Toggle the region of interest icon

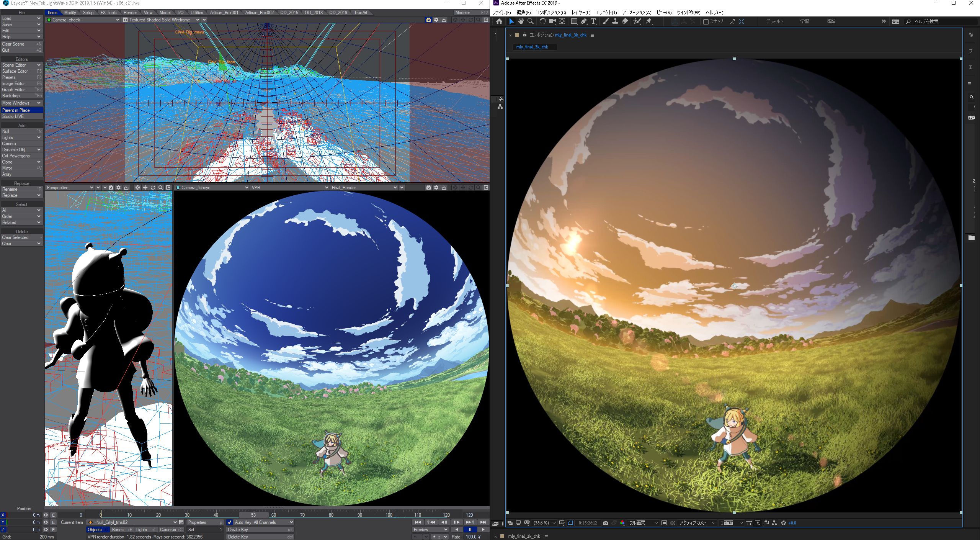[x=664, y=523]
